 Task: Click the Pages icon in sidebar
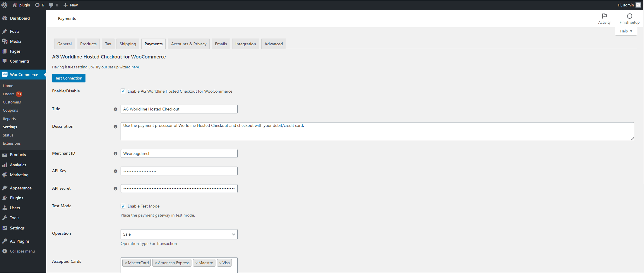[x=5, y=51]
